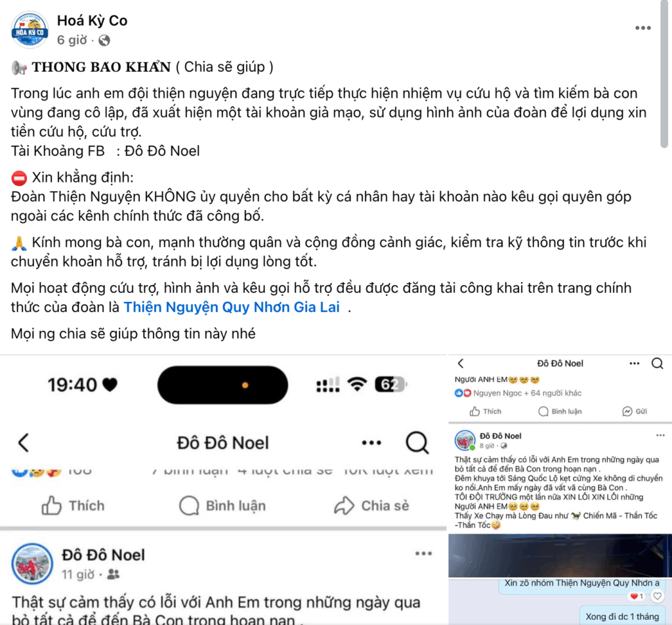Tap the Thích like button

[73, 506]
